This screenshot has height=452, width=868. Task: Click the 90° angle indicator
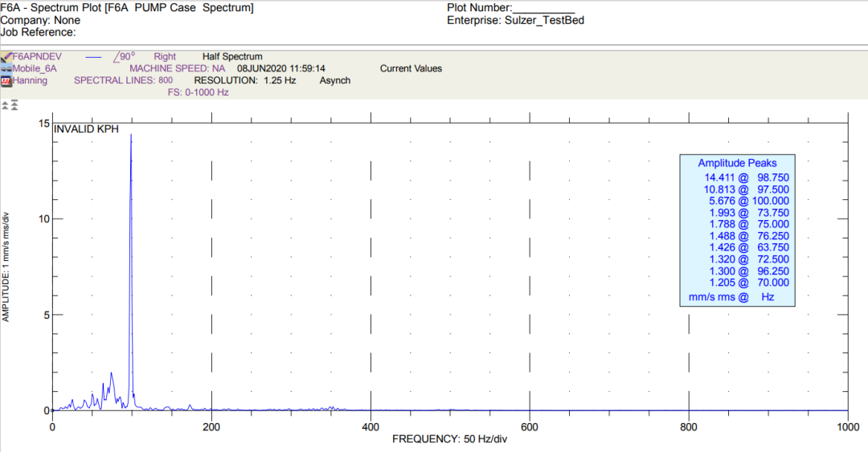124,56
